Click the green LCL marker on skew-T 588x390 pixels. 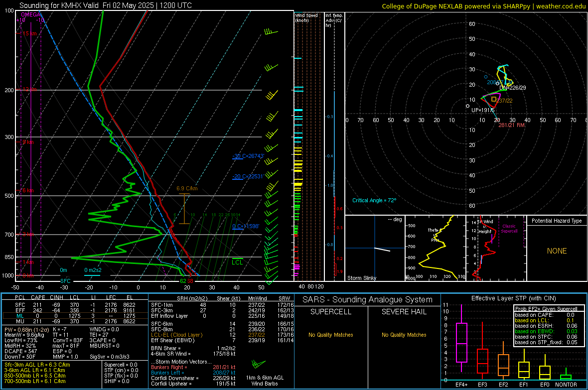[x=237, y=262]
